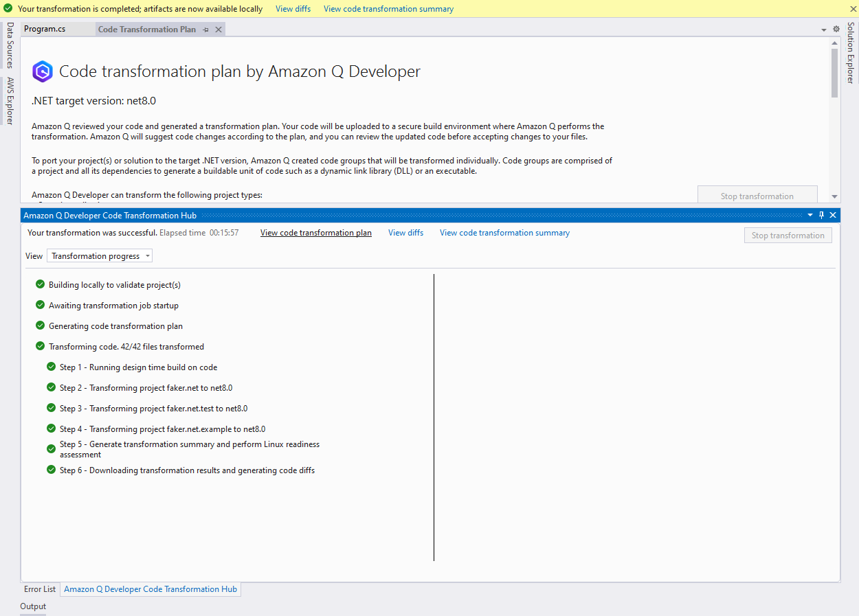Click Step 1 Running design time build text
Viewport: 859px width, 616px height.
[x=138, y=367]
